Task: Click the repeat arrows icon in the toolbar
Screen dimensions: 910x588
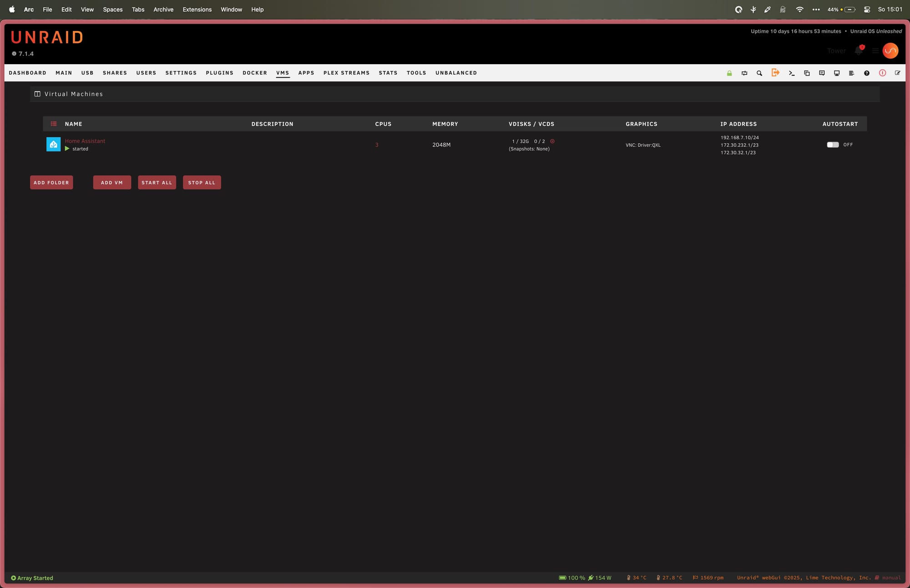Action: tap(744, 73)
